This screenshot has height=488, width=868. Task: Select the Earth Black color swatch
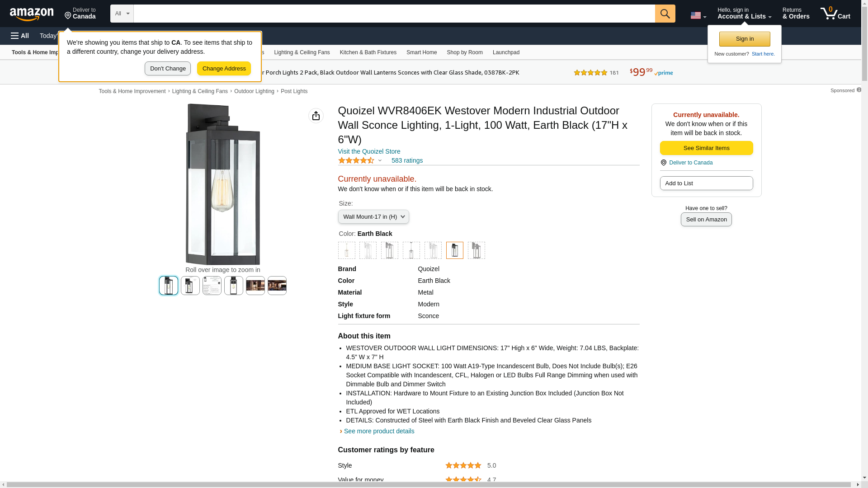(x=454, y=250)
